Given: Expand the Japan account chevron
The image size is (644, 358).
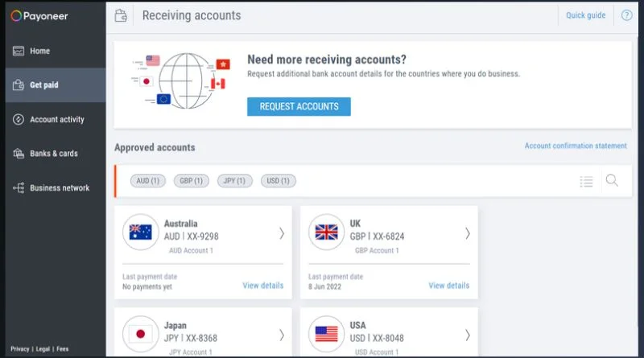Looking at the screenshot, I should (282, 335).
